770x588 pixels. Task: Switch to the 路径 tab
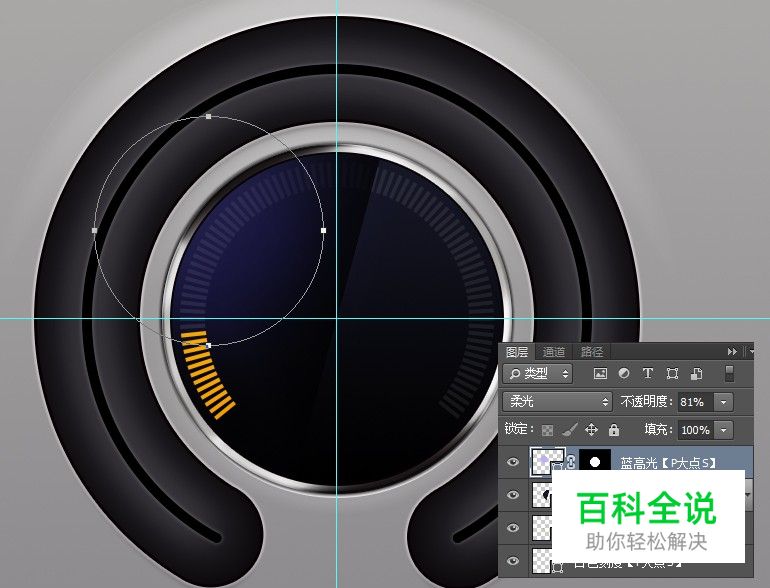coord(591,352)
